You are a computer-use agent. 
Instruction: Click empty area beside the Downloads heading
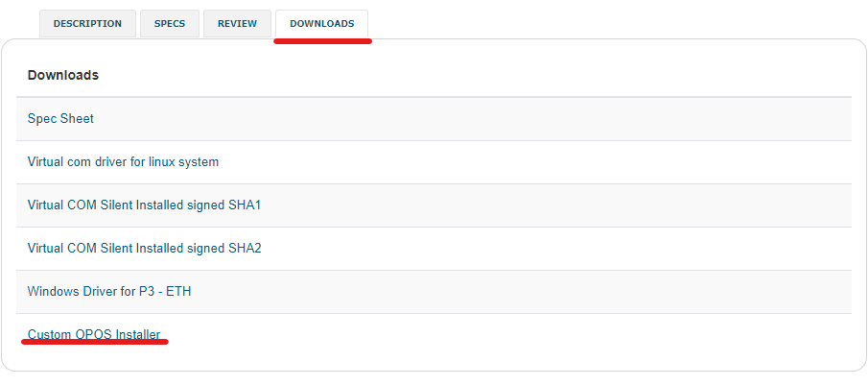click(x=471, y=75)
